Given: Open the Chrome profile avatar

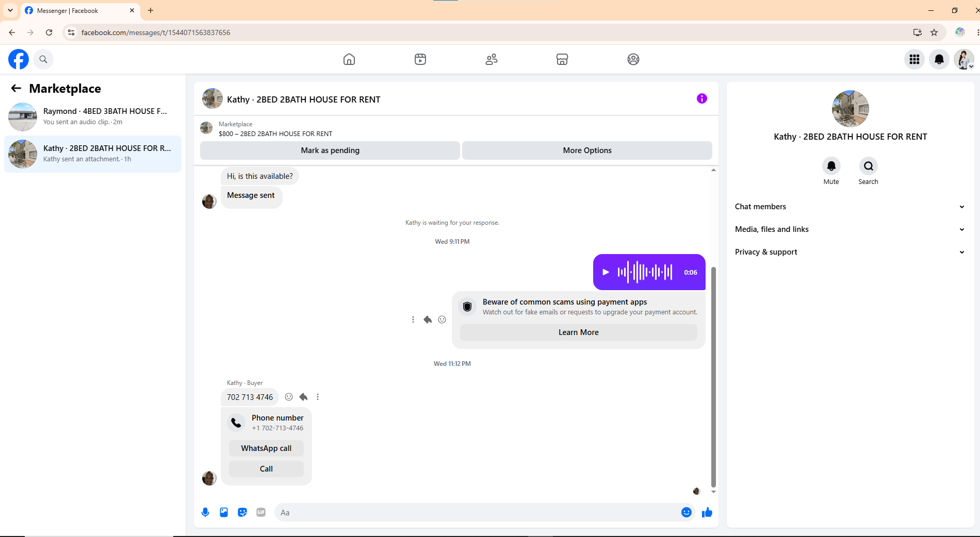Looking at the screenshot, I should pyautogui.click(x=960, y=32).
